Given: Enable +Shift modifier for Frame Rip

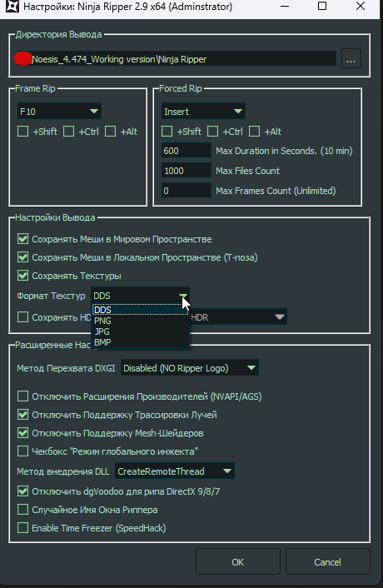Looking at the screenshot, I should [22, 132].
